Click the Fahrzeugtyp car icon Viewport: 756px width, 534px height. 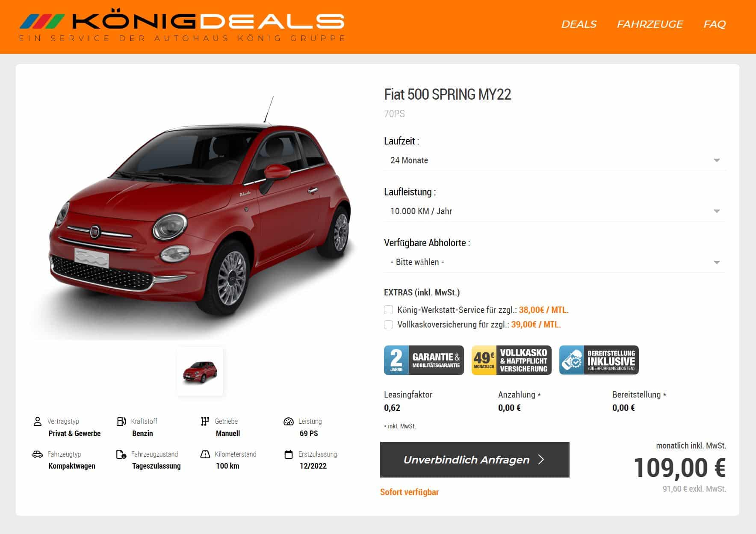coord(38,454)
